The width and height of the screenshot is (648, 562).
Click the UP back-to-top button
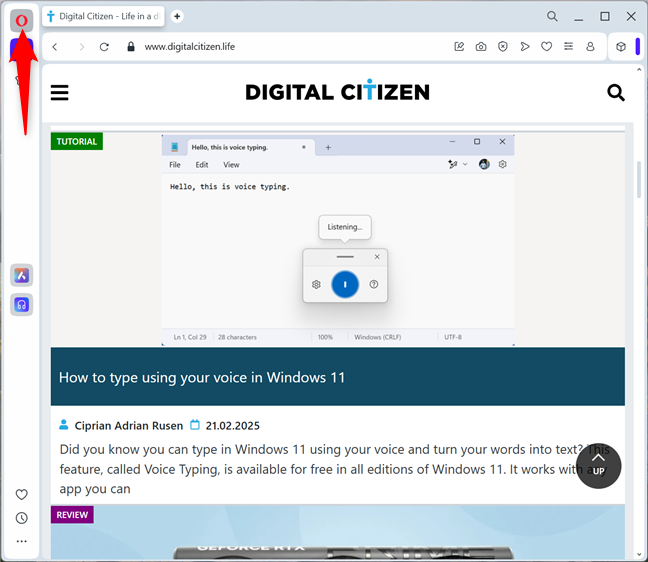click(x=598, y=466)
